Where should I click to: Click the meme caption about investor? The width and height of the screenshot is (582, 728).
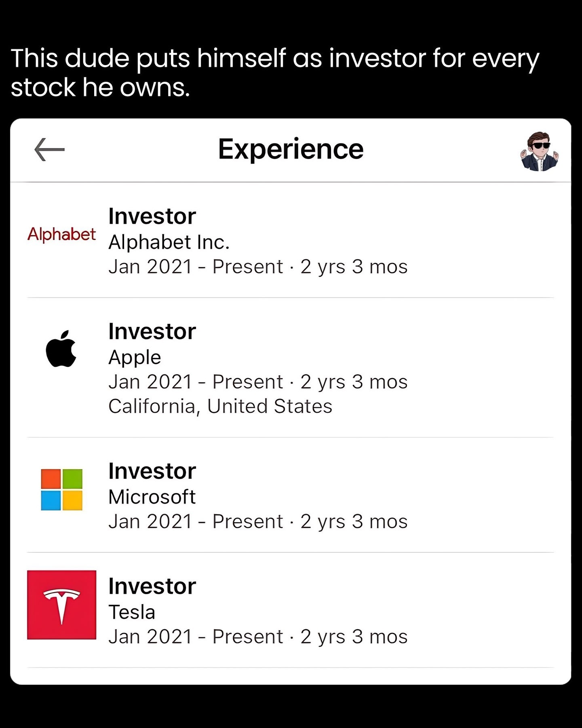tap(275, 73)
